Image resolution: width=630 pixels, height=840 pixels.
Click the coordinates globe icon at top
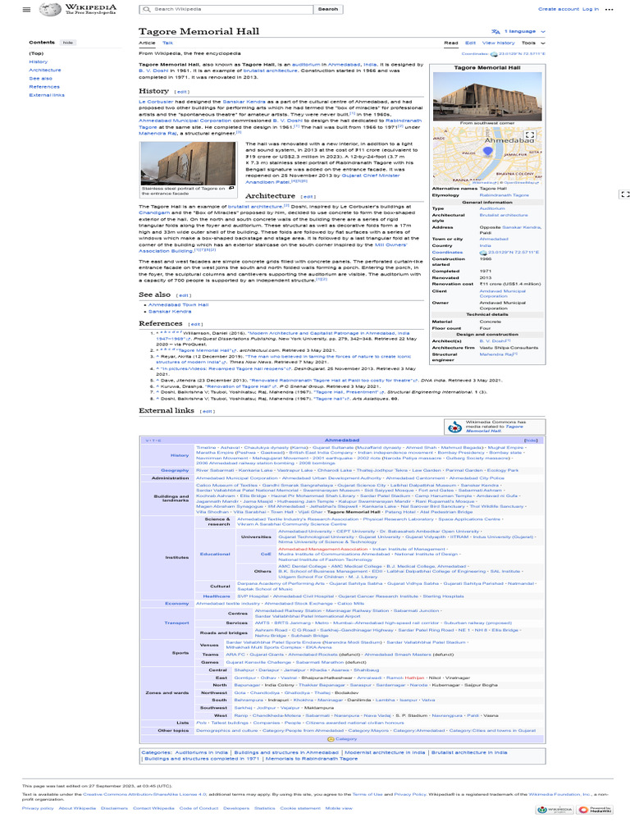494,54
